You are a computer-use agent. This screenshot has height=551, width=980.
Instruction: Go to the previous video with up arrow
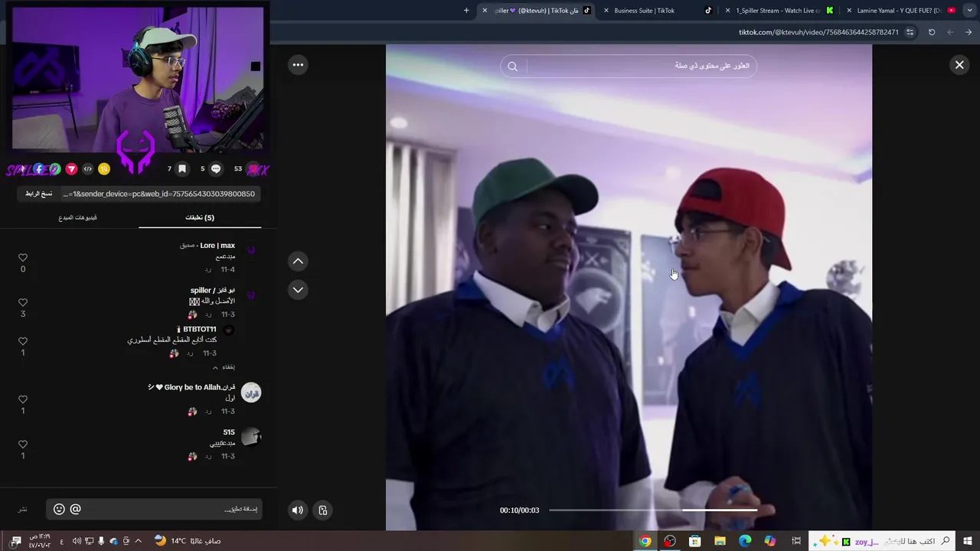tap(298, 261)
